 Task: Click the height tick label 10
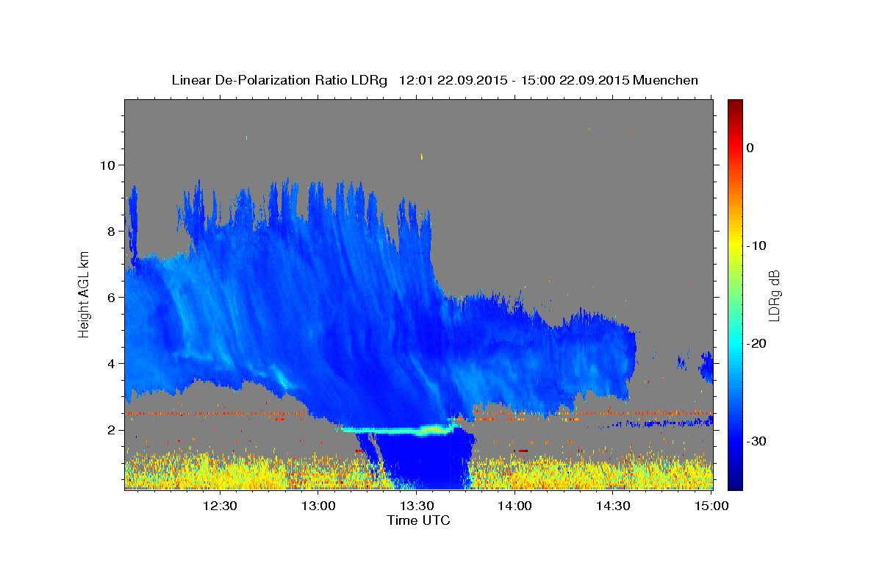[x=107, y=165]
